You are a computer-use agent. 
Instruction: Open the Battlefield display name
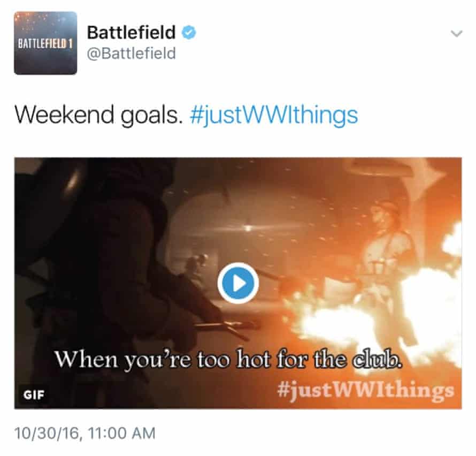click(131, 32)
